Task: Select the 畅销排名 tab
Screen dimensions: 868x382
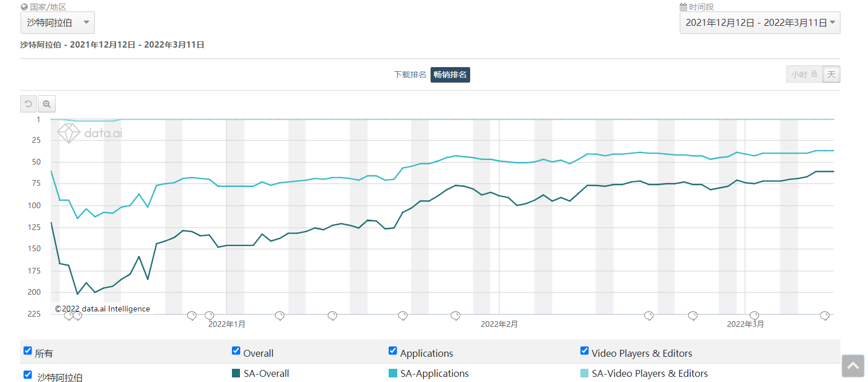Action: [450, 75]
